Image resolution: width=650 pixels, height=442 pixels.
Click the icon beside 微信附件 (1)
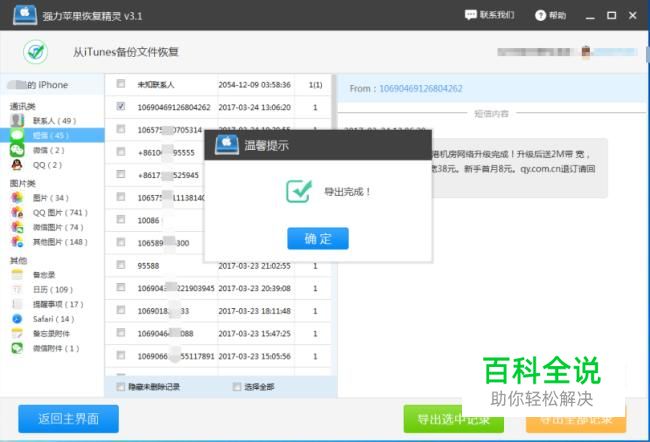[17, 348]
